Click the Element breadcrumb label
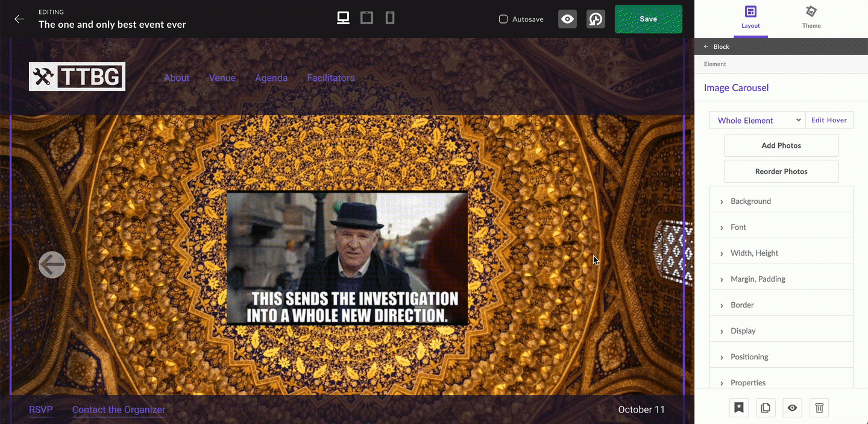Screen dimensions: 868x424 715,64
